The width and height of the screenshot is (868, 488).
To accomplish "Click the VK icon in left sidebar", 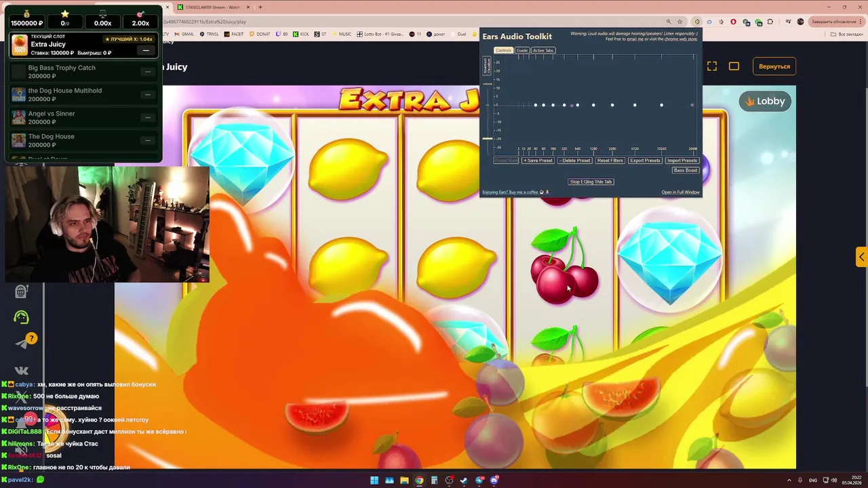I will pyautogui.click(x=21, y=370).
